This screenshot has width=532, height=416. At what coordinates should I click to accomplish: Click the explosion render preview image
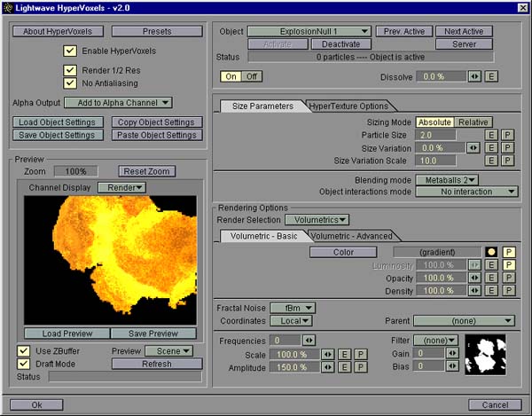coord(110,260)
